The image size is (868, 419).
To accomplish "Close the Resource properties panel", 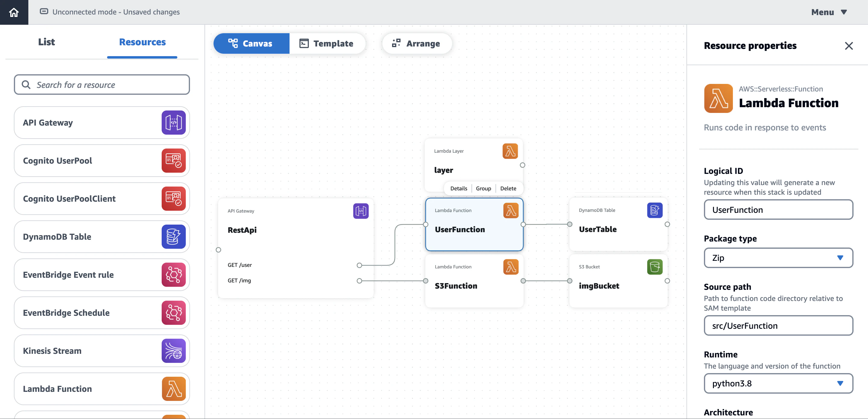I will (849, 46).
